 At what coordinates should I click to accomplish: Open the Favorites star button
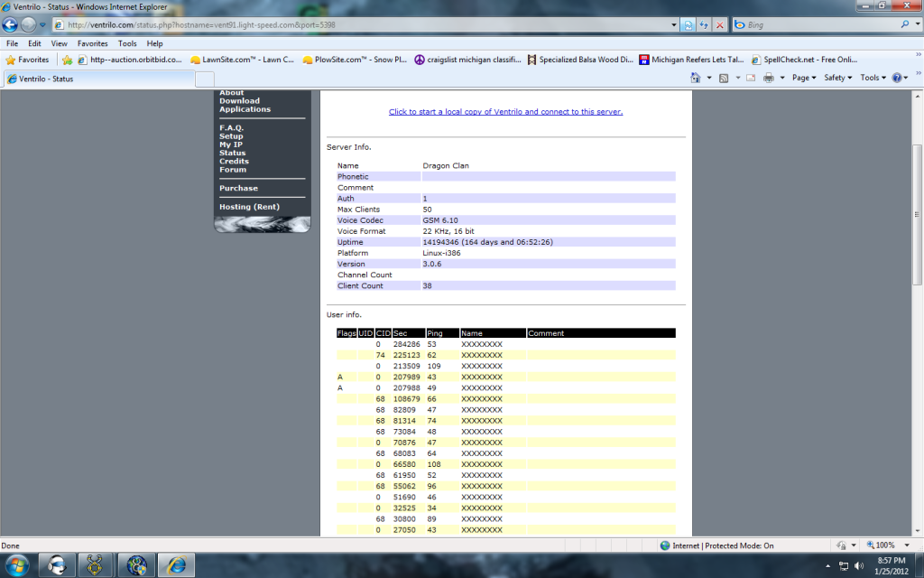pyautogui.click(x=27, y=60)
